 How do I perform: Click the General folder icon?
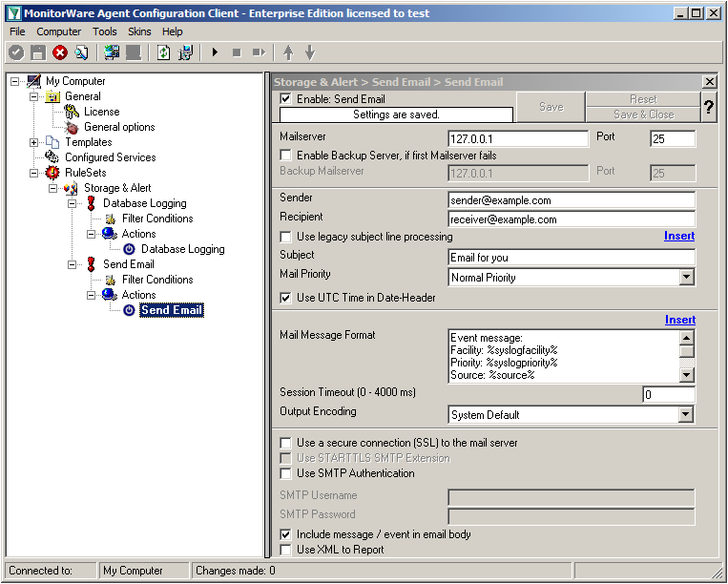pos(52,96)
